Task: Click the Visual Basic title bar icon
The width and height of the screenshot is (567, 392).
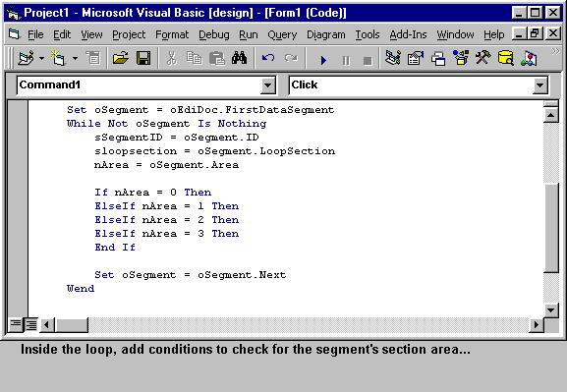Action: [14, 13]
